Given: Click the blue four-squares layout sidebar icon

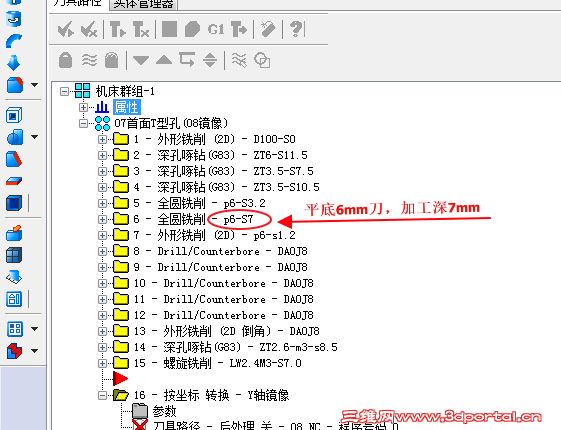Looking at the screenshot, I should (x=15, y=329).
